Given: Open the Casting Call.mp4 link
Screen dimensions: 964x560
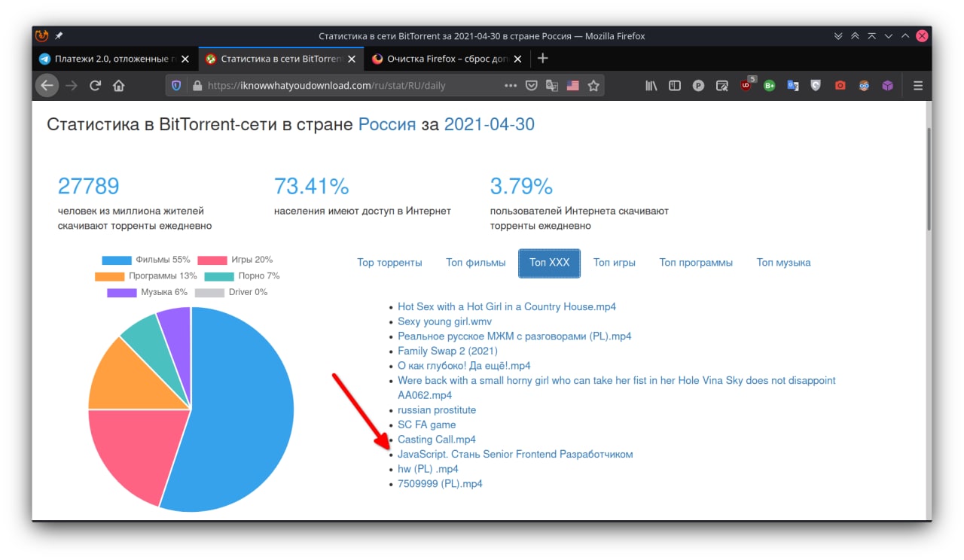Looking at the screenshot, I should [x=437, y=440].
